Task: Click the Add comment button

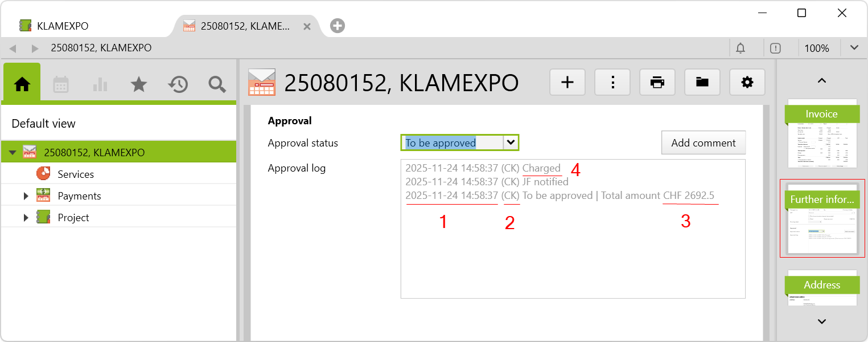Action: [x=703, y=143]
